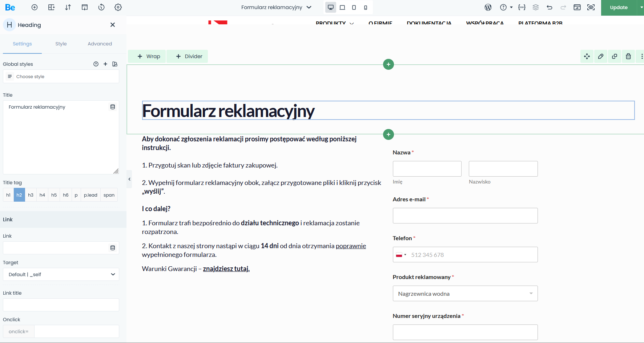The image size is (644, 343).
Task: Collapse the left sidebar panel handle
Action: point(129,179)
